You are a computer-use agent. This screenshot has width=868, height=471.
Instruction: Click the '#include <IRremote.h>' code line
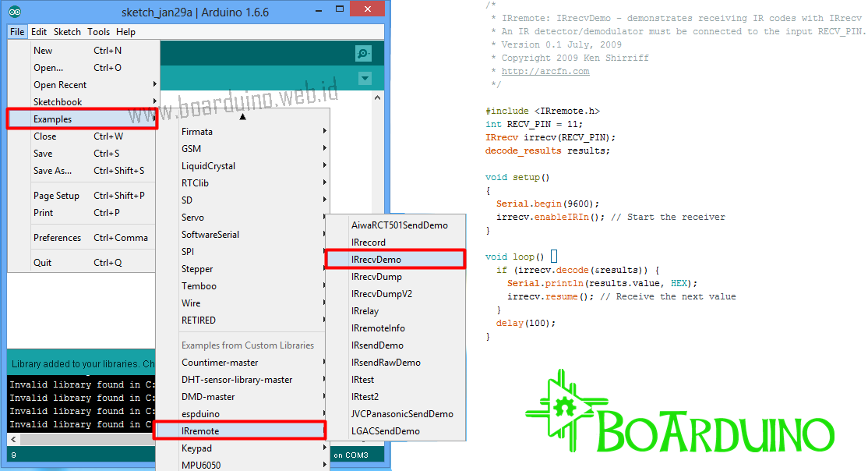(x=542, y=111)
